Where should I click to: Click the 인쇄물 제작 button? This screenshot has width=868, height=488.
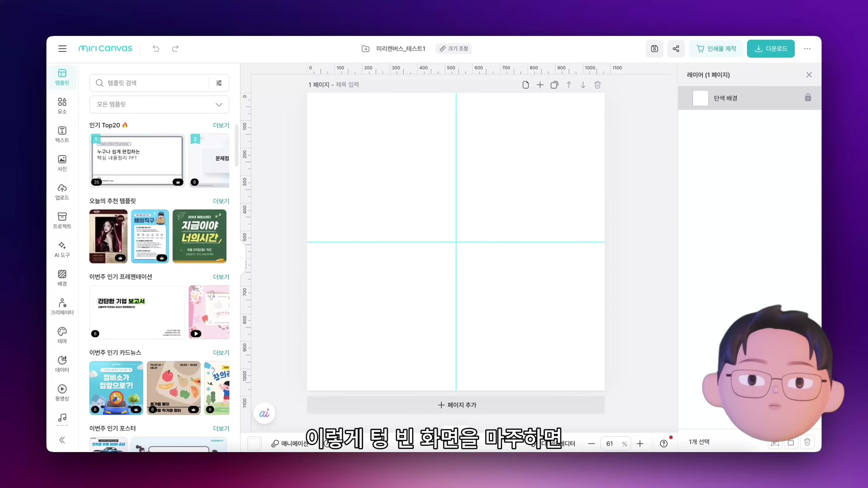[716, 48]
